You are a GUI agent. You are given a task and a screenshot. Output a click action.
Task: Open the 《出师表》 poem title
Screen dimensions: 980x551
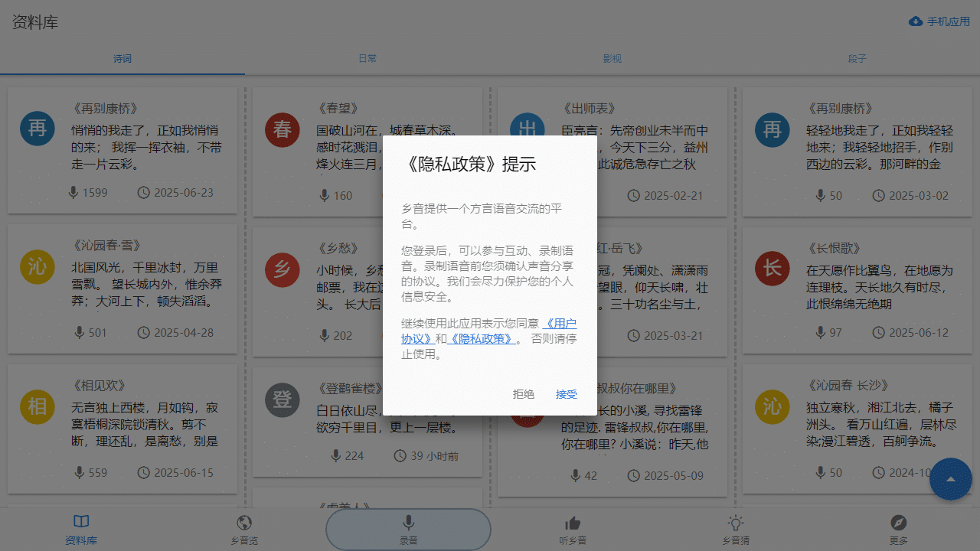[x=589, y=109]
